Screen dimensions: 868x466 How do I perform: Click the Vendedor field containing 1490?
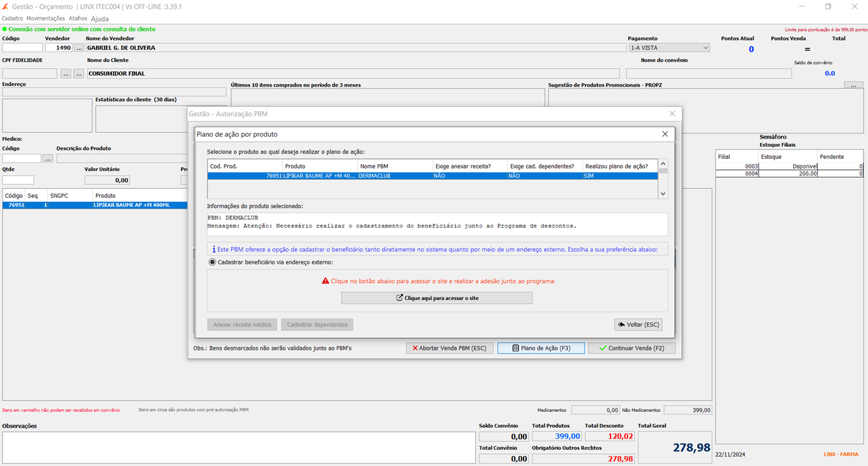pos(58,48)
